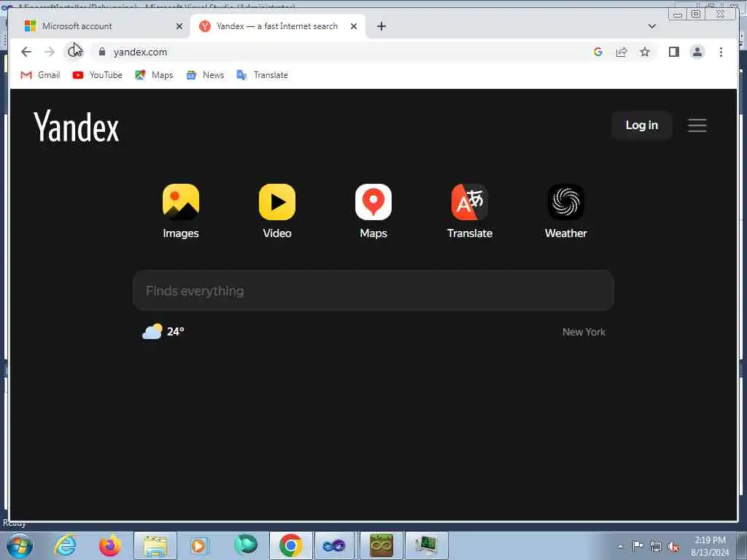Open Yandex Maps service icon
This screenshot has height=560, width=747.
pyautogui.click(x=373, y=202)
